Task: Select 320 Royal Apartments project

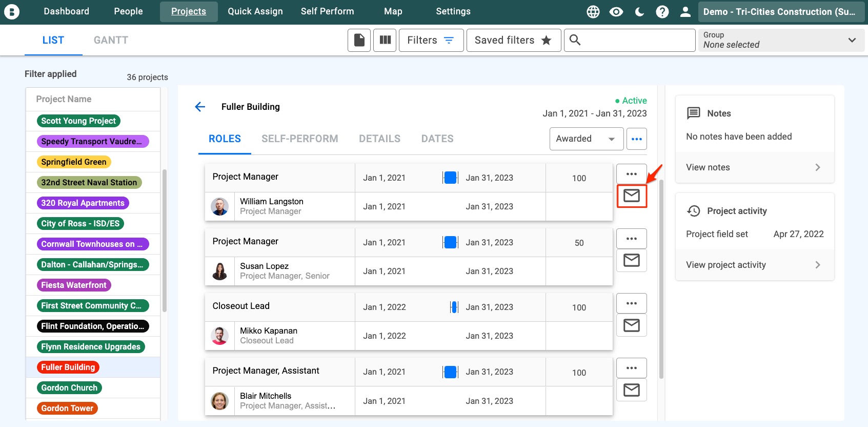Action: click(83, 203)
